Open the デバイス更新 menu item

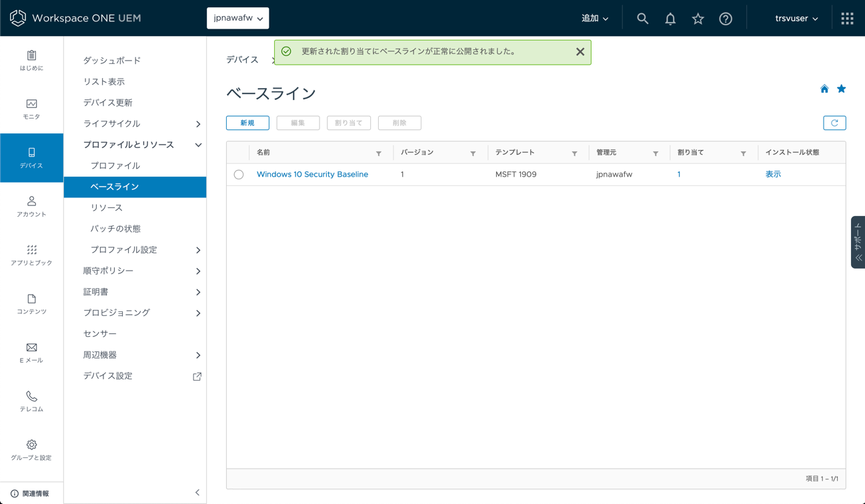(108, 103)
